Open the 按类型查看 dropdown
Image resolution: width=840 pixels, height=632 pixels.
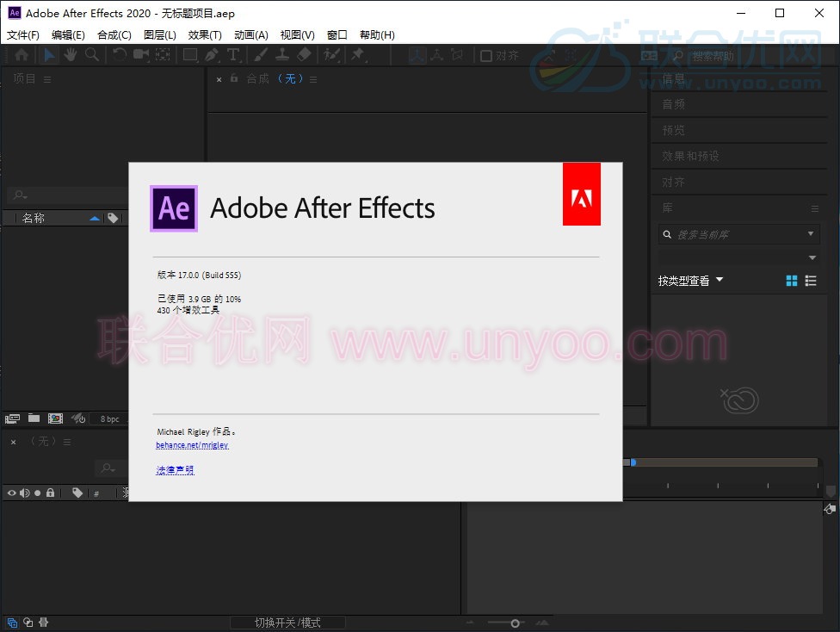(x=690, y=281)
